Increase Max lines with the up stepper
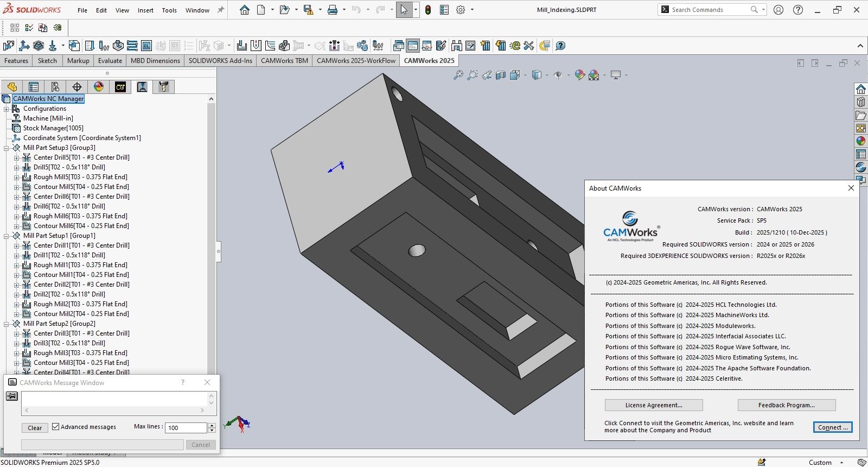The height and width of the screenshot is (467, 868). tap(212, 425)
